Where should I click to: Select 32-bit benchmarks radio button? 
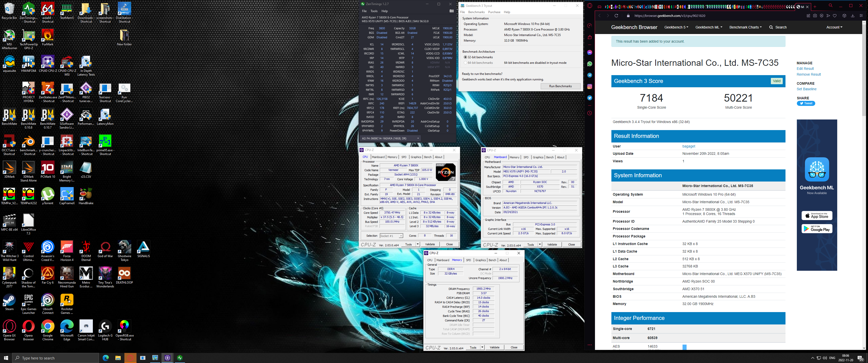[465, 57]
